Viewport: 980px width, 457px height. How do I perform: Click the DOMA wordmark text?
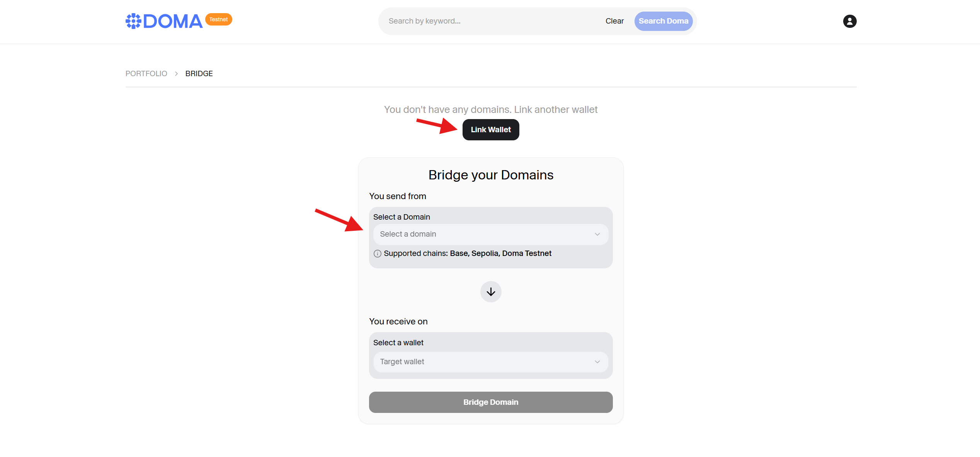[x=173, y=22]
